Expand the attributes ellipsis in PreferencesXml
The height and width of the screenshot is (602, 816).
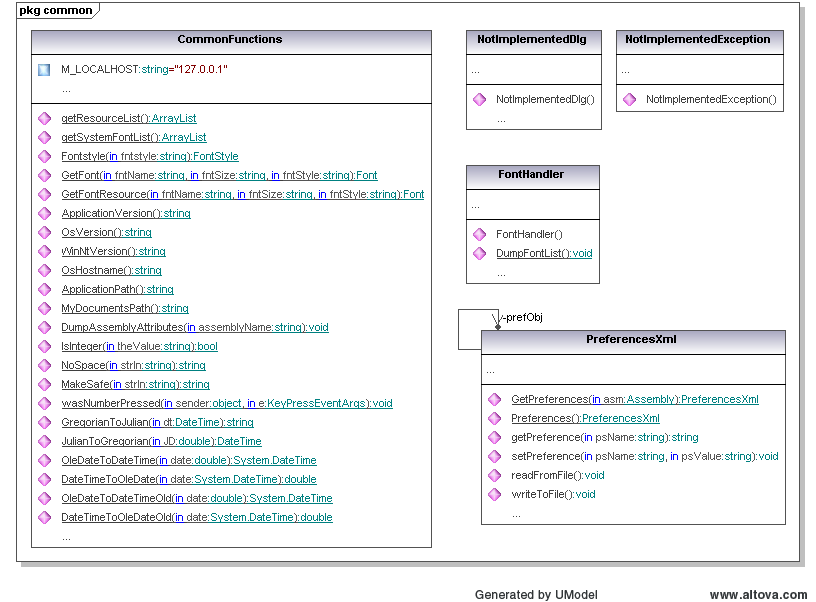tap(490, 372)
